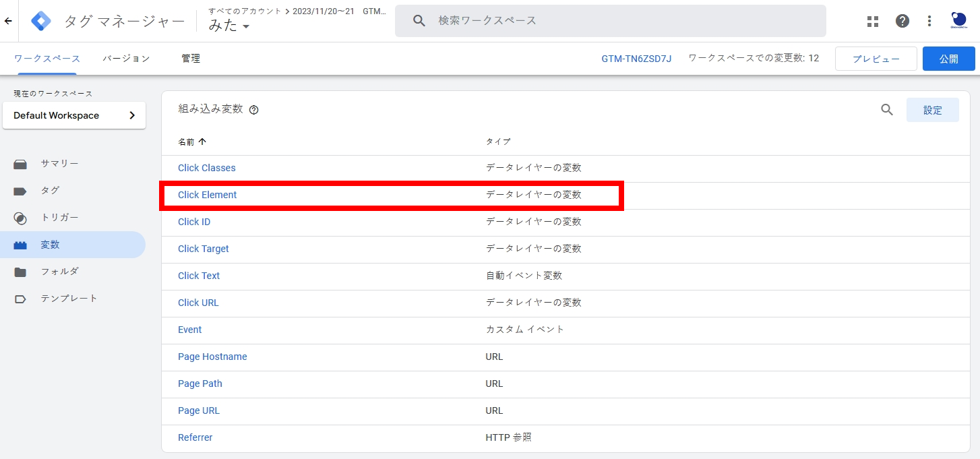Open the テンプレート (Templates) sidebar icon
Viewport: 980px width, 459px height.
(x=20, y=297)
